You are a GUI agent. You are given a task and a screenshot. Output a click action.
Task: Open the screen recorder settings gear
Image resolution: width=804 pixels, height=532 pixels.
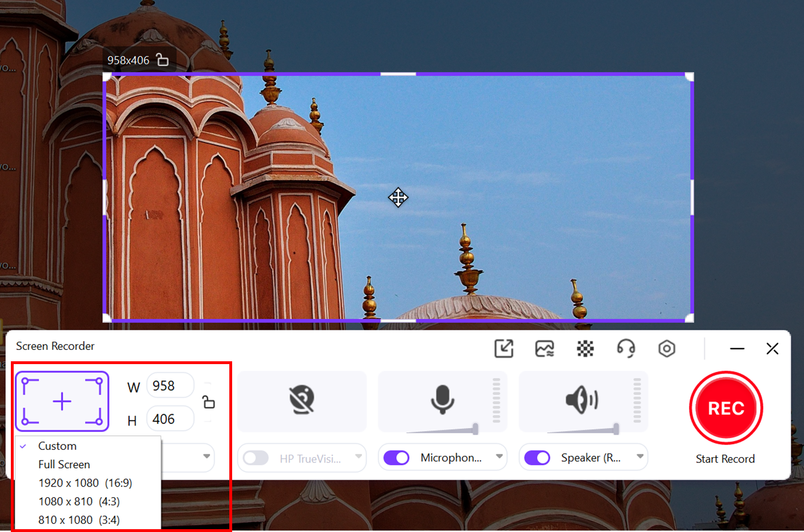tap(667, 349)
